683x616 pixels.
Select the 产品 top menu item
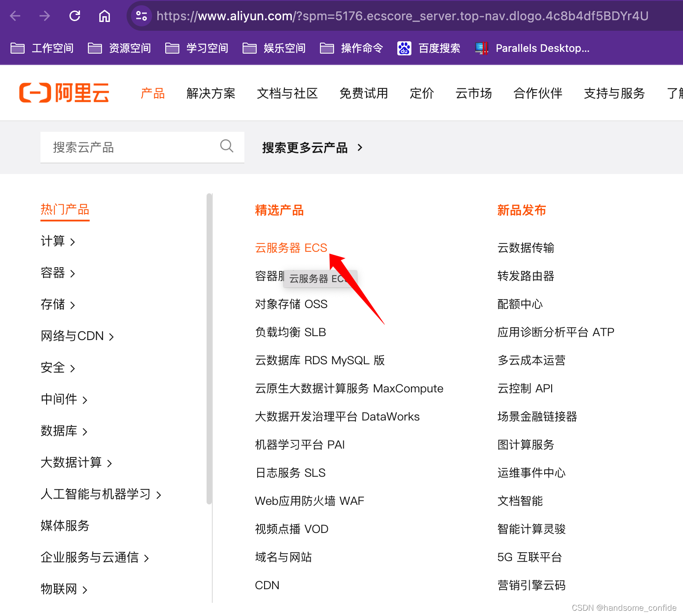[153, 93]
